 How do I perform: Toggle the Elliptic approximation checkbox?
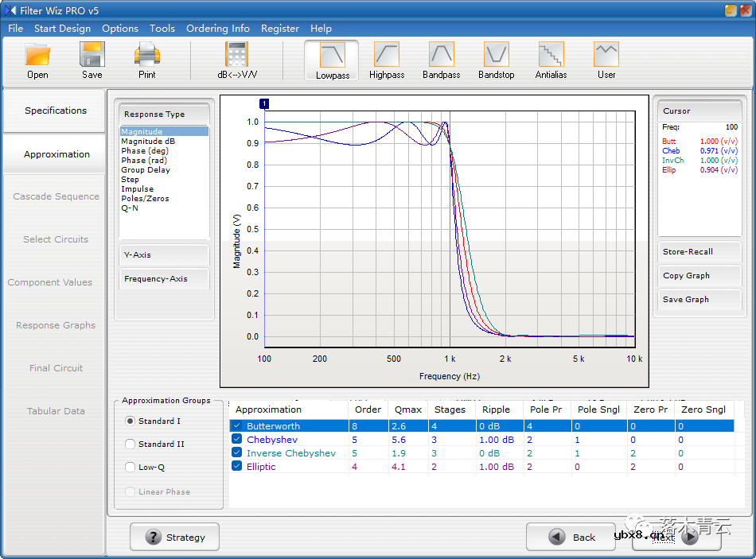click(237, 466)
